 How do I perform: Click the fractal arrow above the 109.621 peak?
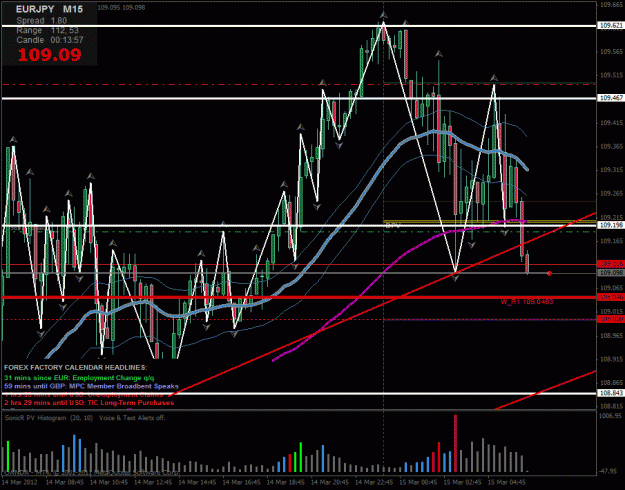click(x=383, y=15)
